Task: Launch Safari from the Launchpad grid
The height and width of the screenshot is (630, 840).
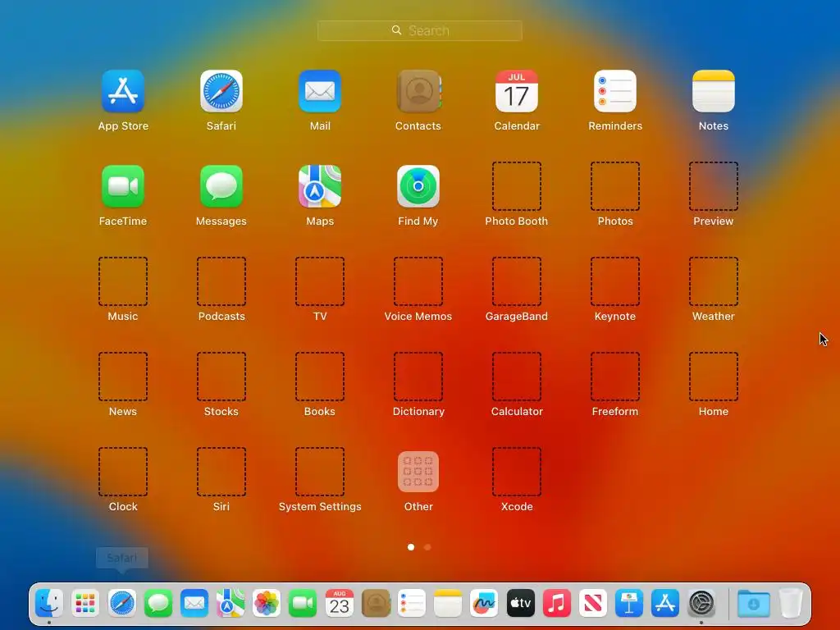Action: click(221, 91)
